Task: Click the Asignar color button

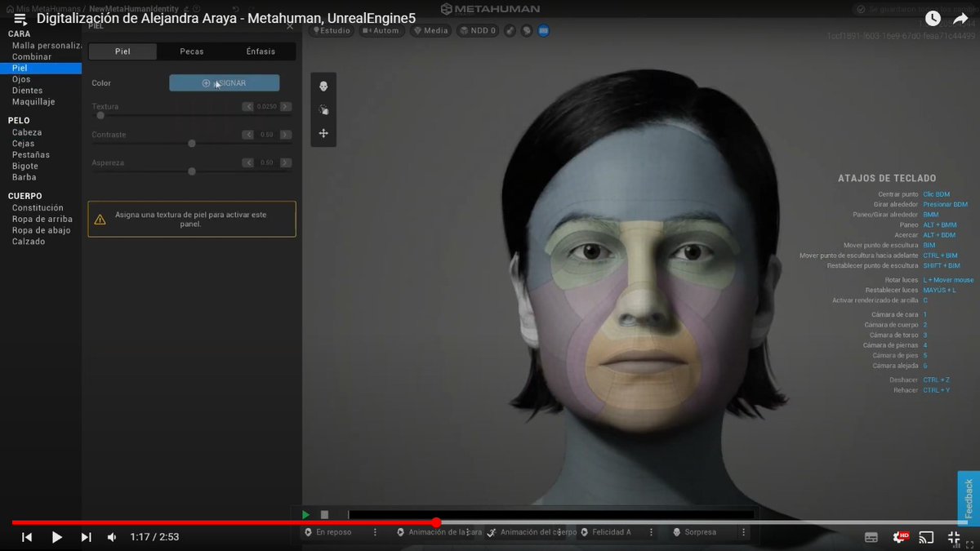Action: tap(225, 83)
